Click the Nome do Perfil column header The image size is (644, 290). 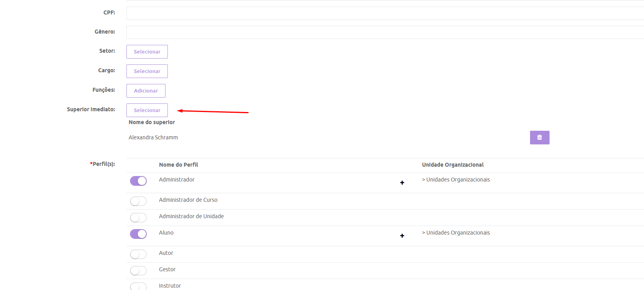tap(178, 165)
